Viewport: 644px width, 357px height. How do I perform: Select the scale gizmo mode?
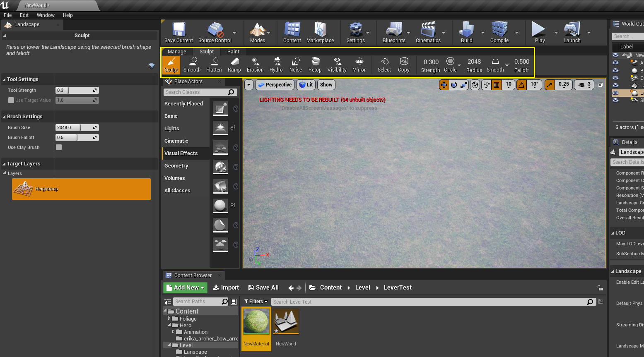464,85
